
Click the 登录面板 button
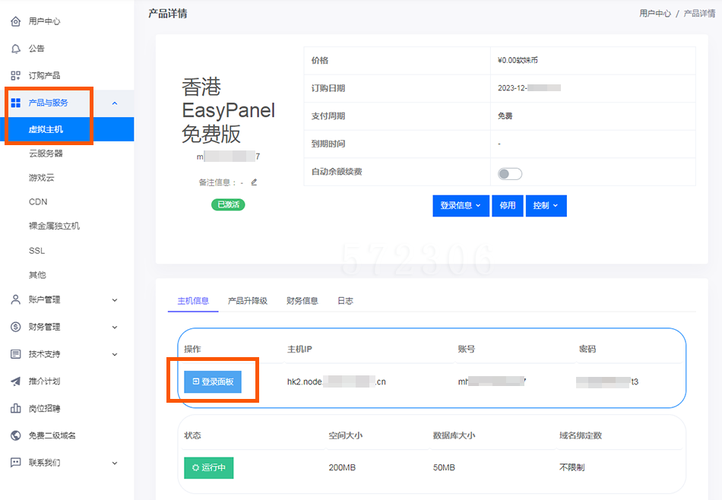213,382
